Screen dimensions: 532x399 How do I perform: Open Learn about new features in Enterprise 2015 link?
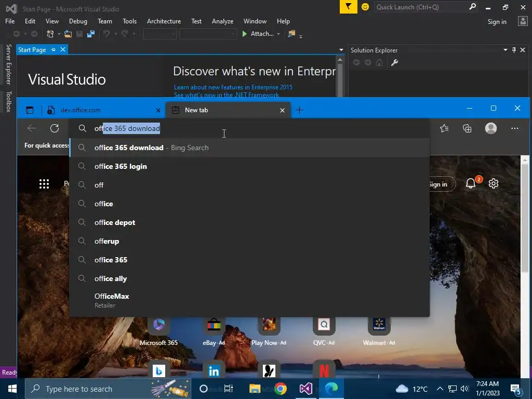[x=233, y=87]
